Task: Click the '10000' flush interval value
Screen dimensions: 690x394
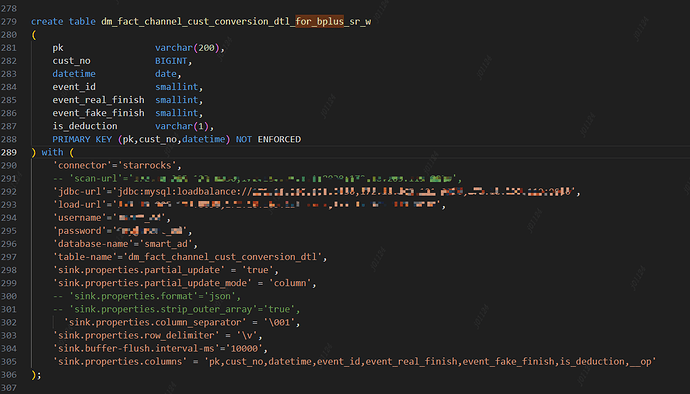Action: pos(244,349)
